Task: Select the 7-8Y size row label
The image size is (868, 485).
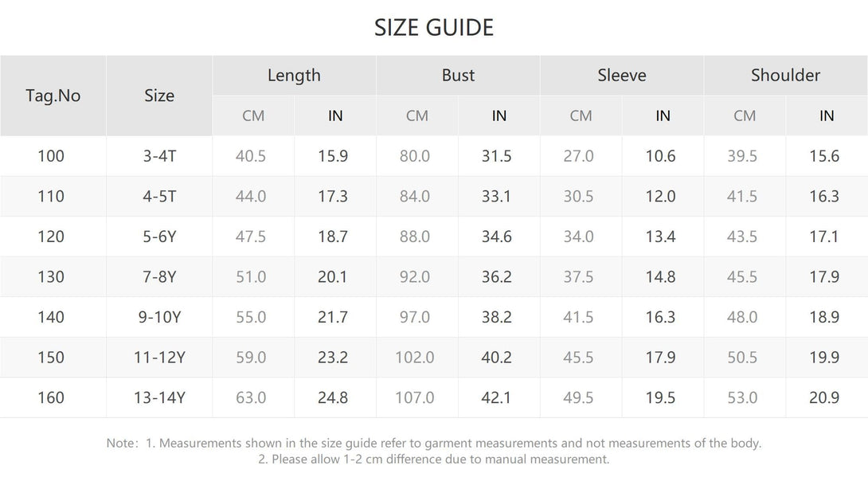Action: coord(159,277)
